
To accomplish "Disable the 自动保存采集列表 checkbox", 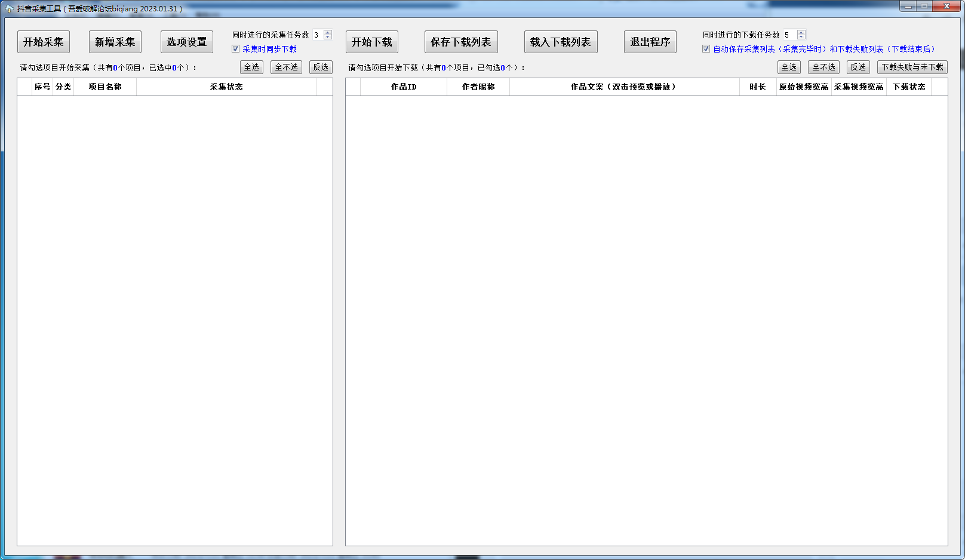I will click(706, 49).
